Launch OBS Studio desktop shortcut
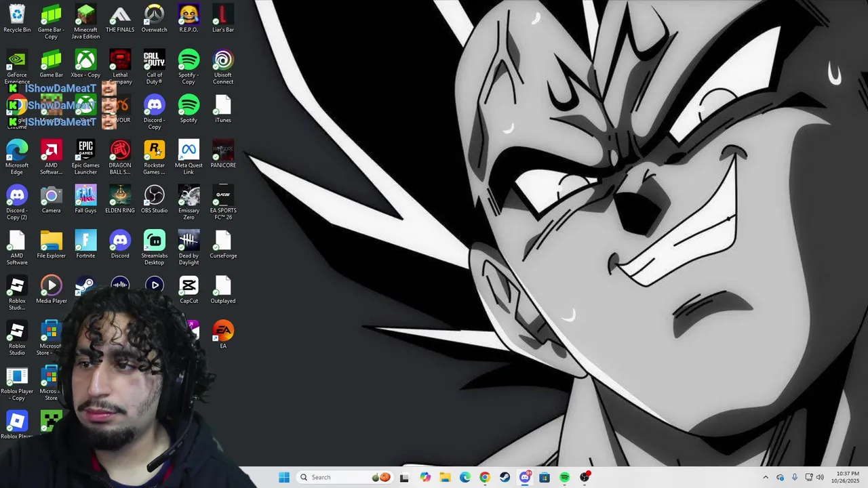The image size is (868, 488). click(154, 200)
